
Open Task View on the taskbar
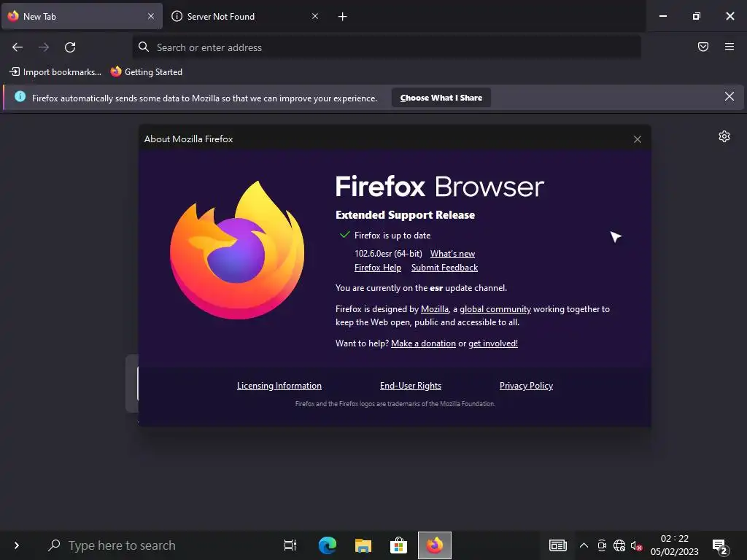pos(290,545)
